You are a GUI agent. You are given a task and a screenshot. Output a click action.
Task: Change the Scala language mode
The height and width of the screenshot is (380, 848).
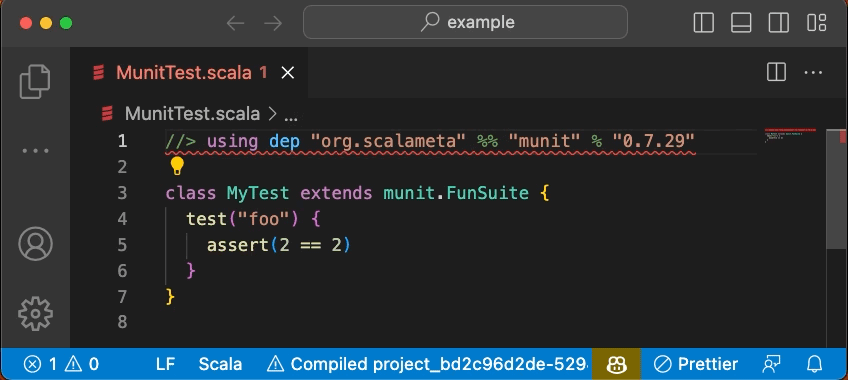[220, 364]
